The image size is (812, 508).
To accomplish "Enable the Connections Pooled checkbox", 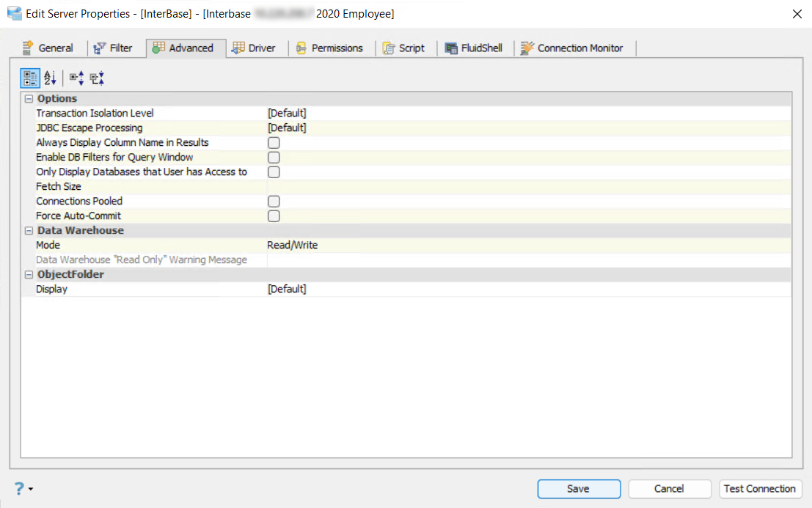I will click(x=274, y=202).
